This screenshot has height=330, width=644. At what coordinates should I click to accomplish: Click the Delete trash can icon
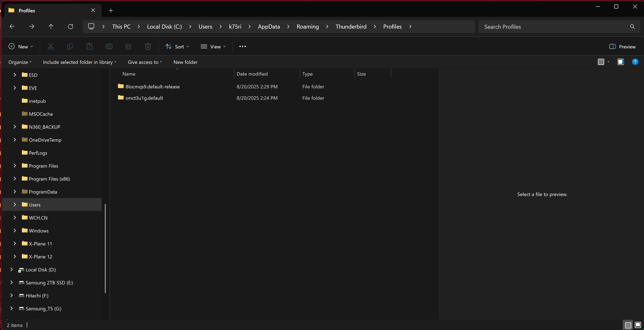click(148, 46)
